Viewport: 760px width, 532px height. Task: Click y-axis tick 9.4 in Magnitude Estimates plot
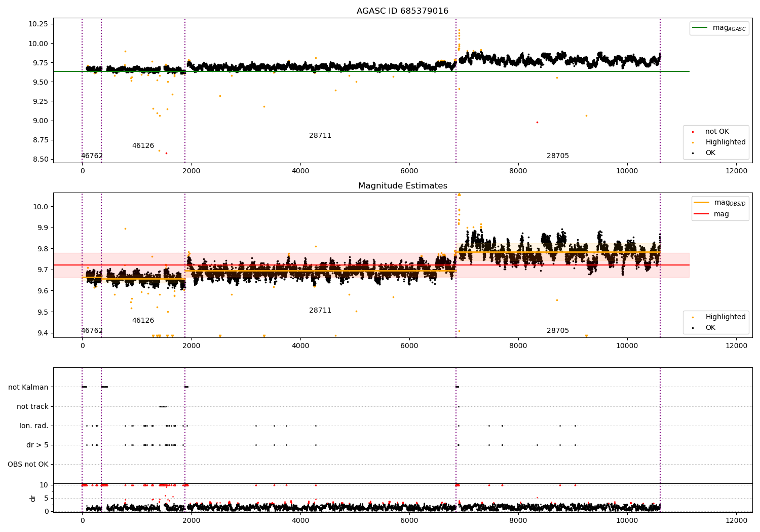coord(42,333)
